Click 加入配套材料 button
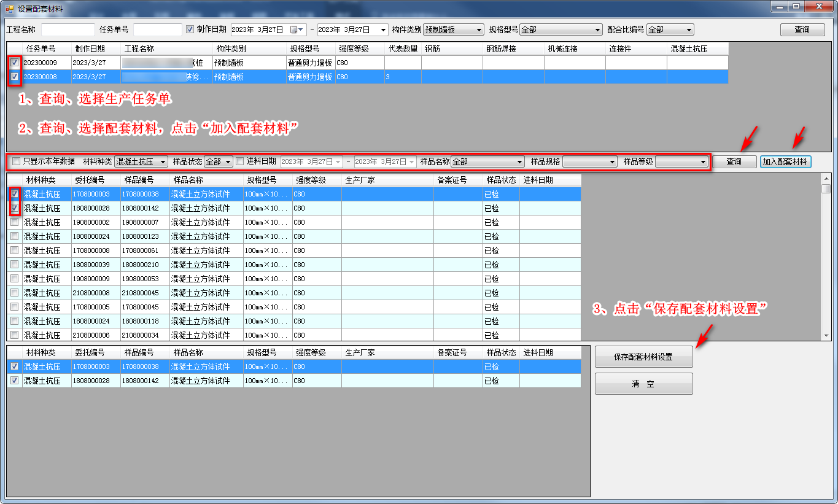The height and width of the screenshot is (504, 838). pos(785,161)
